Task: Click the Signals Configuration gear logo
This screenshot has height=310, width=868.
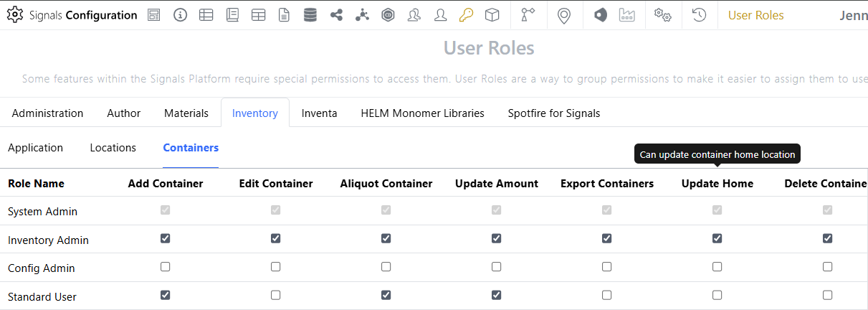Action: (14, 15)
